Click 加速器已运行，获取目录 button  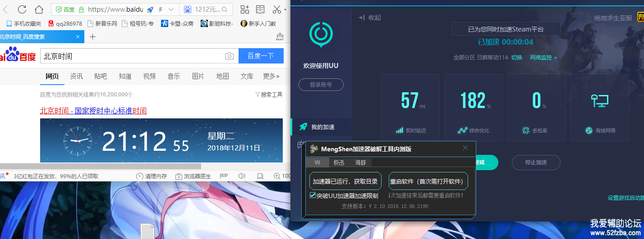coord(345,181)
